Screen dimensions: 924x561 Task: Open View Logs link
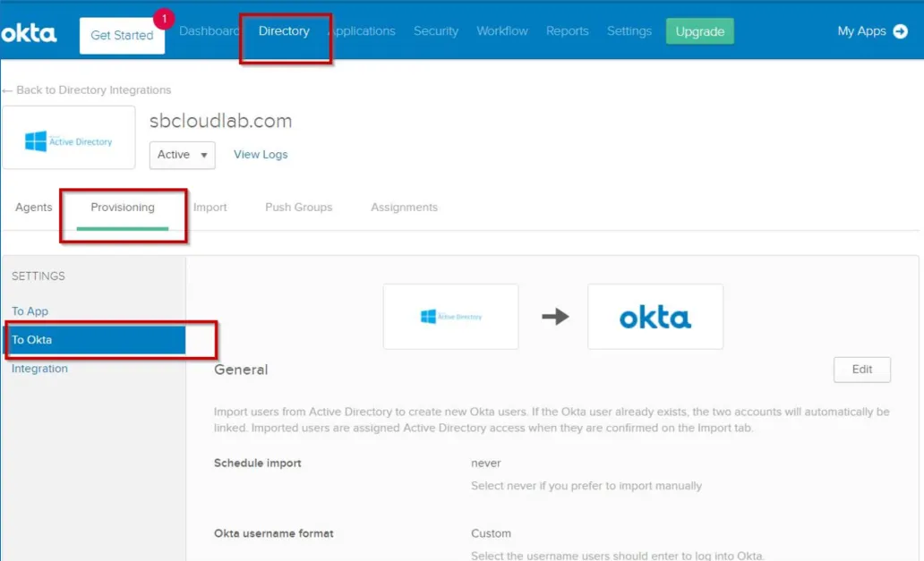261,154
